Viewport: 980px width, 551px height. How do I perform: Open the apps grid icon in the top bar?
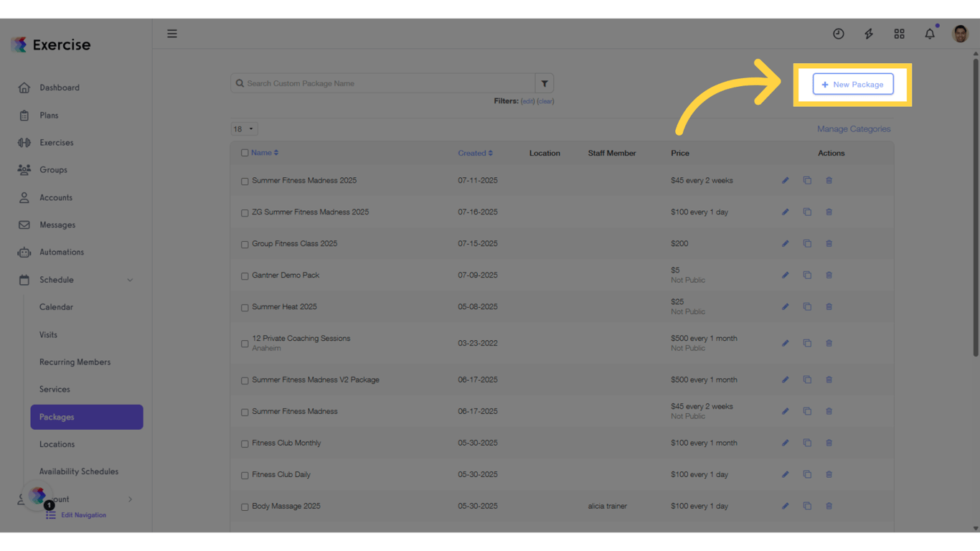click(x=899, y=33)
